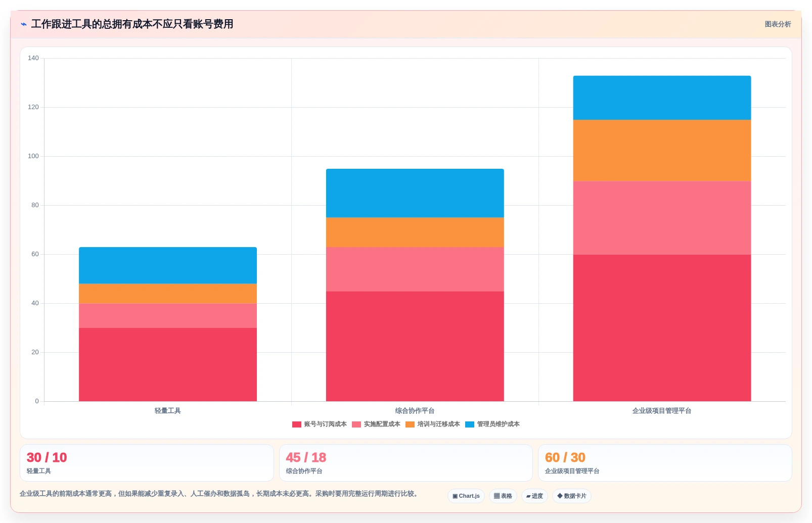812x523 pixels.
Task: Click the pink segment of the 综合协作平台 bar
Action: tap(415, 269)
